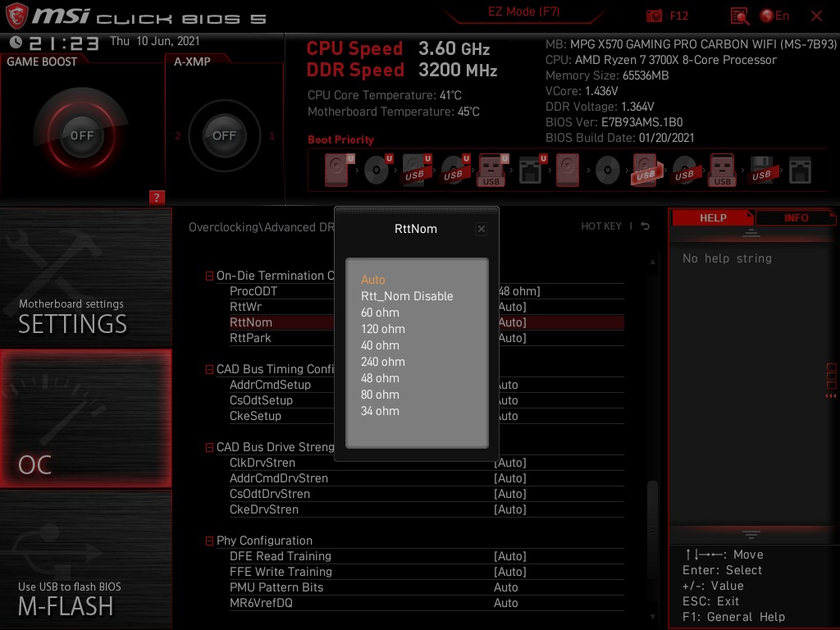Take a screenshot with the F12 camera icon

[654, 16]
